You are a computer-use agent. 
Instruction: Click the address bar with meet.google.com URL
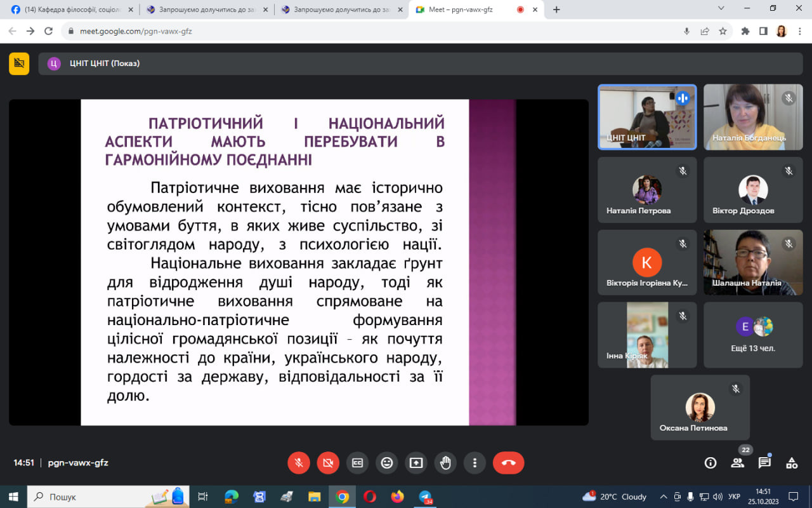coord(397,31)
